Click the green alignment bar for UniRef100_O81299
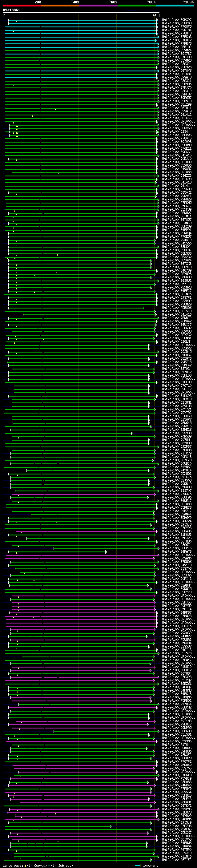This screenshot has height=868, width=197. (x=81, y=104)
